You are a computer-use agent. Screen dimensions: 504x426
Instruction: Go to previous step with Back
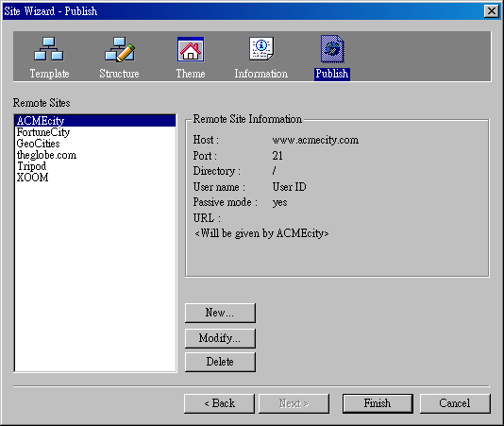point(219,403)
